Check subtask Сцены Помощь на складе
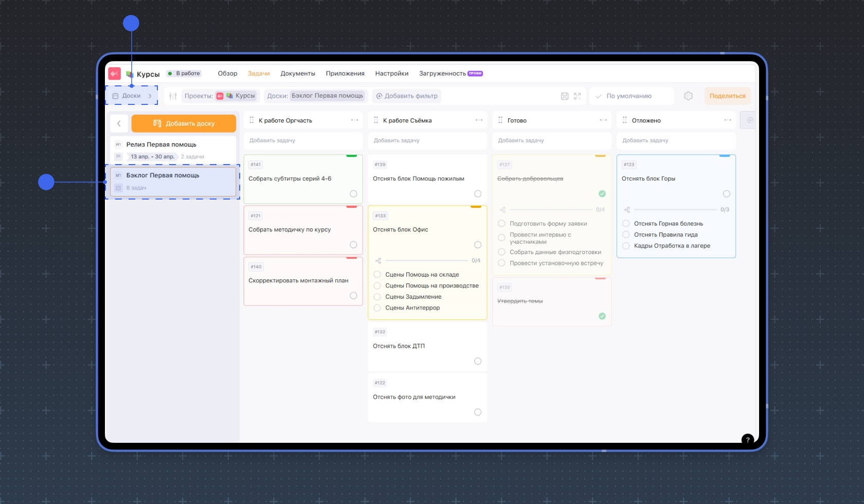 pos(377,275)
